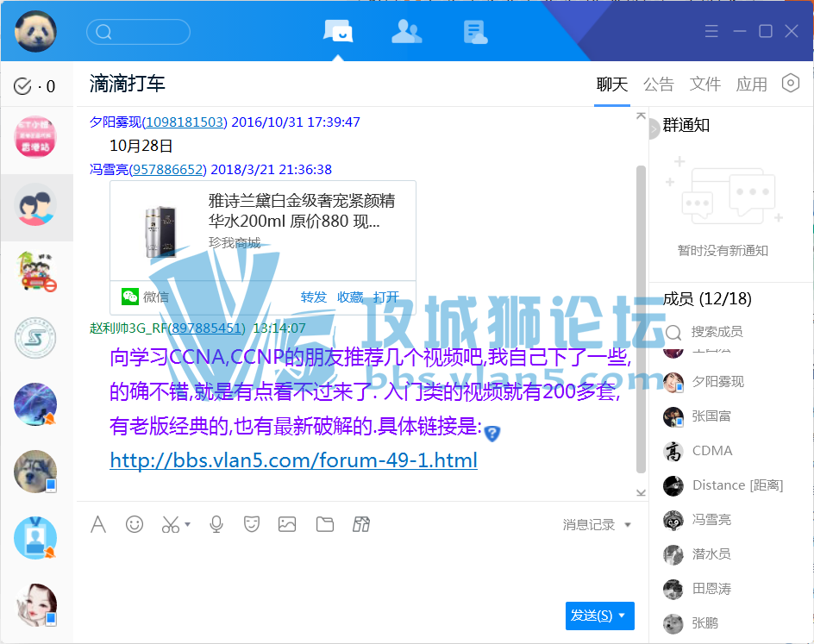
Task: Switch to the 公告 tab
Action: pos(659,84)
